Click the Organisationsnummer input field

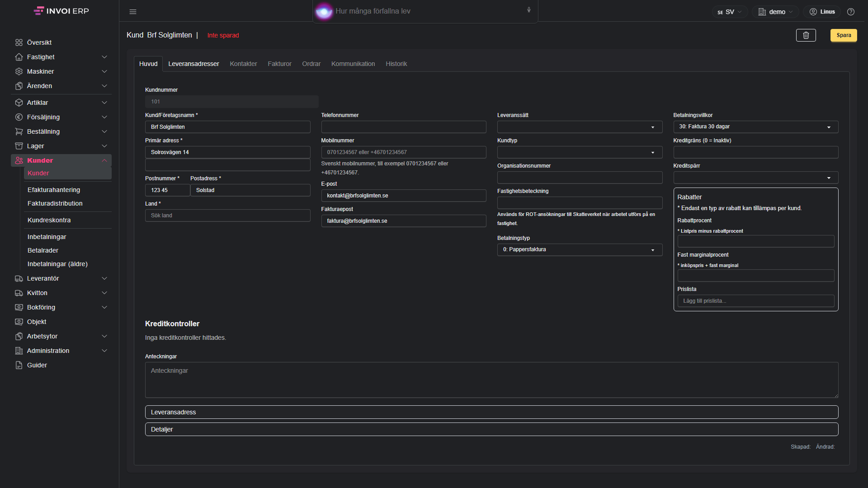580,178
